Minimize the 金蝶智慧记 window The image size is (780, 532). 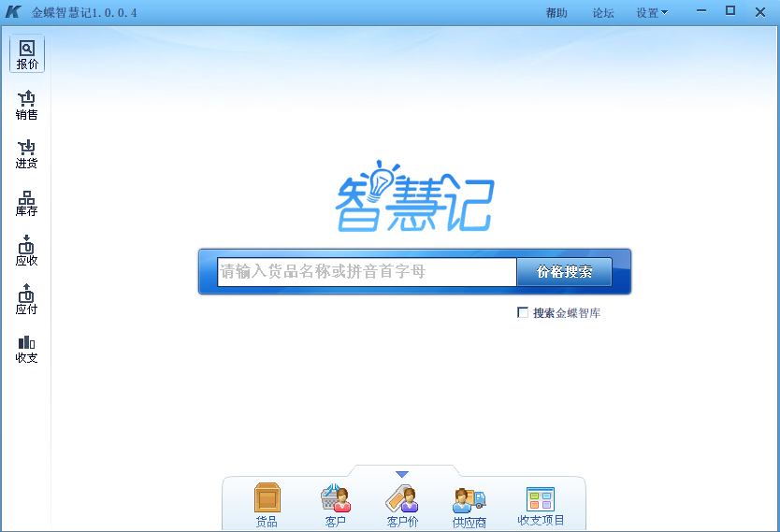(701, 11)
